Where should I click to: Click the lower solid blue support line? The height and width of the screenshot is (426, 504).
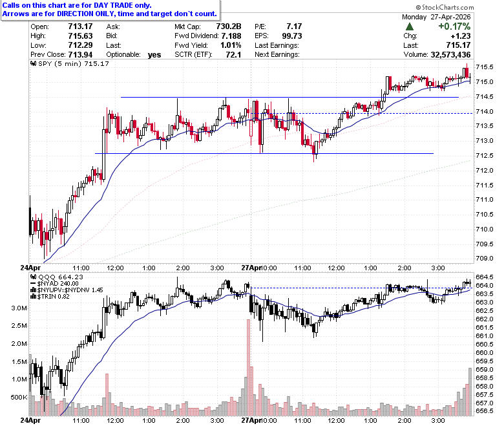click(x=264, y=153)
